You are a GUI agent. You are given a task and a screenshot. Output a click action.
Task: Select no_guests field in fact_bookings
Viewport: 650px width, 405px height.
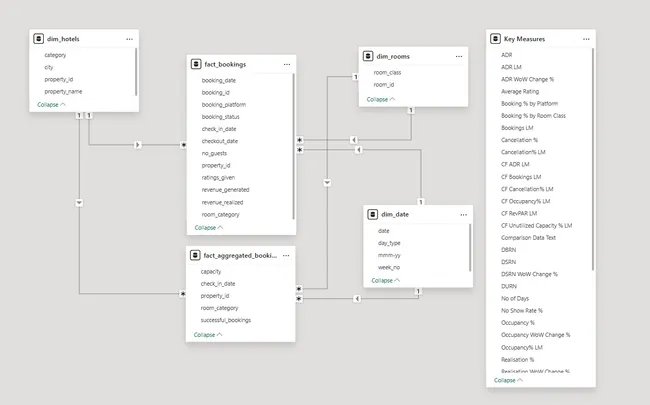pyautogui.click(x=214, y=153)
